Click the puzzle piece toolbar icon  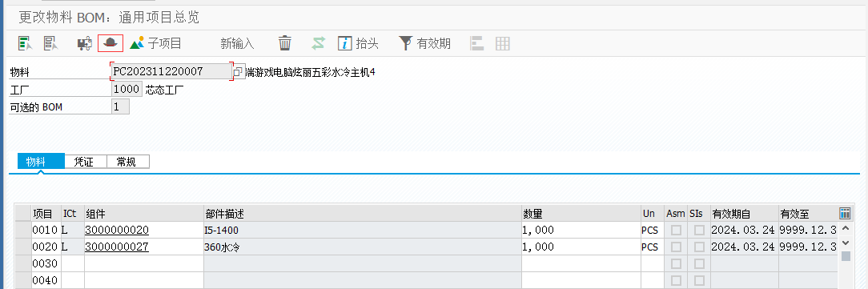(84, 43)
